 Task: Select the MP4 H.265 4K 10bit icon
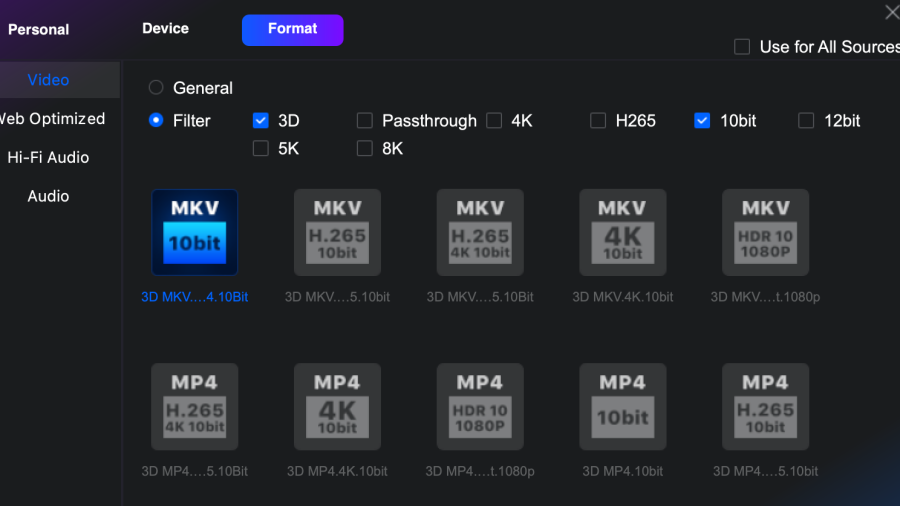[x=195, y=406]
